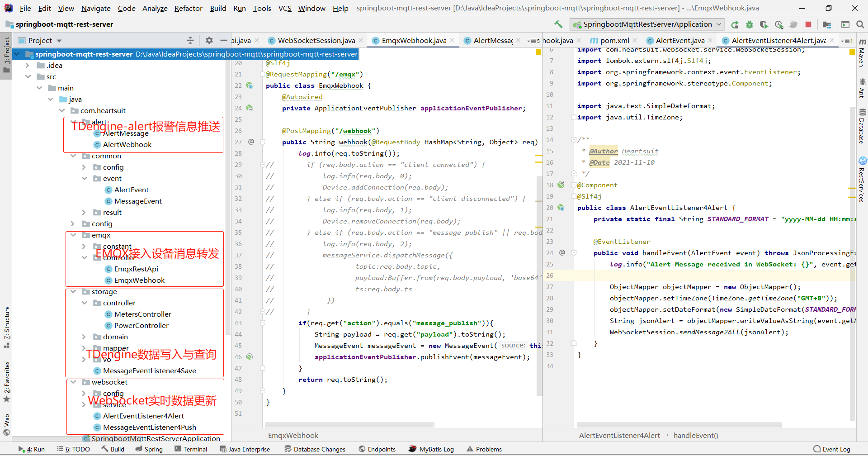Click the gutter icon on line 46

(x=250, y=357)
